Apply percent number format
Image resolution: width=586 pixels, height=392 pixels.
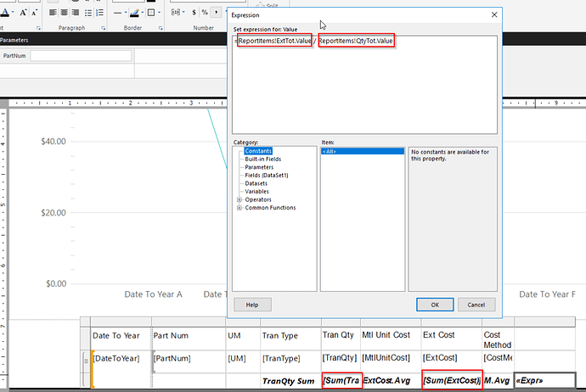(x=205, y=13)
